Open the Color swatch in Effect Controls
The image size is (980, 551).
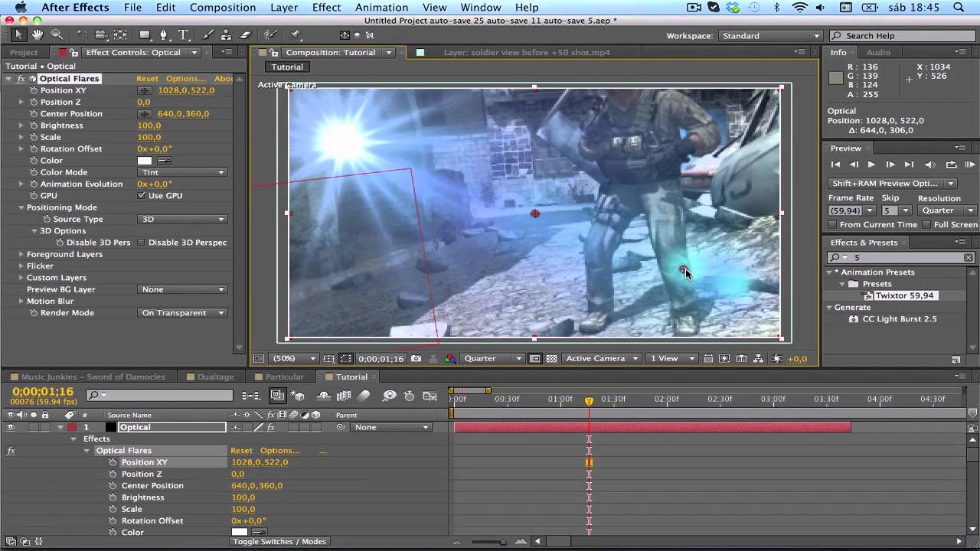[145, 161]
